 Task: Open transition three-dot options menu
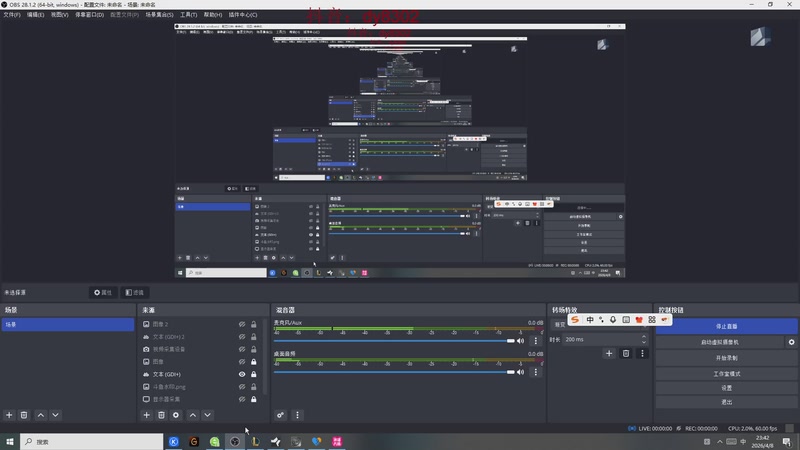(x=642, y=353)
